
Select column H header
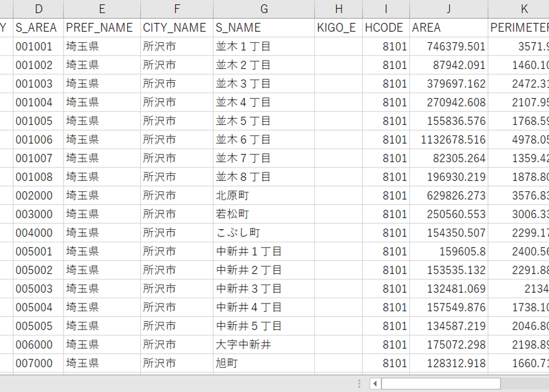click(339, 9)
